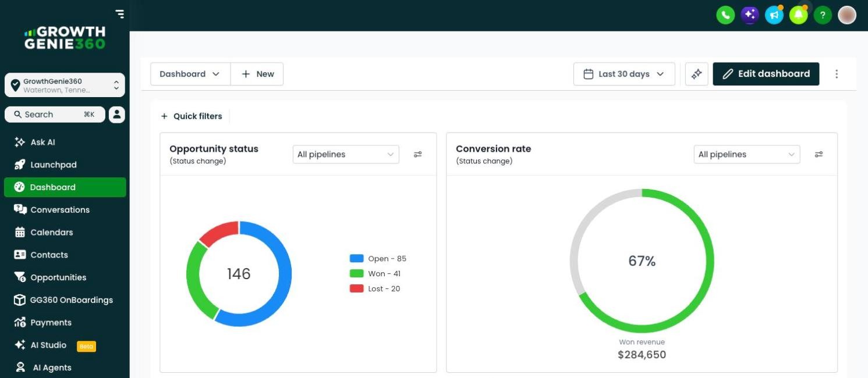Open Contacts in the sidebar
Screen dimensions: 868x378
(x=65, y=255)
